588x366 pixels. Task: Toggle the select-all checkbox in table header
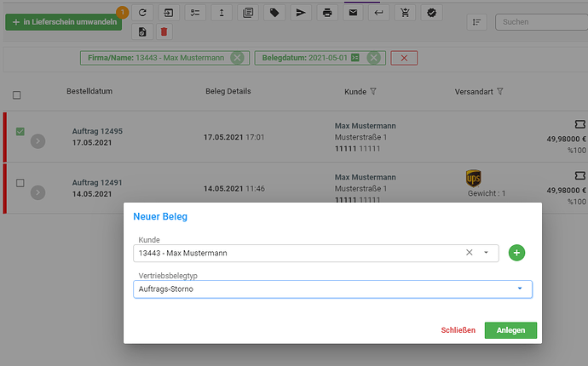coord(16,95)
